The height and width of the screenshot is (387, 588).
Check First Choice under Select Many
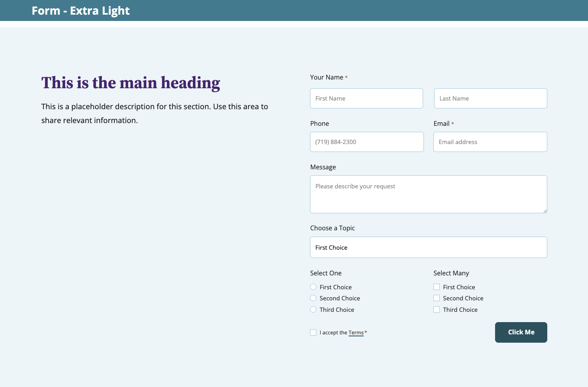click(437, 287)
